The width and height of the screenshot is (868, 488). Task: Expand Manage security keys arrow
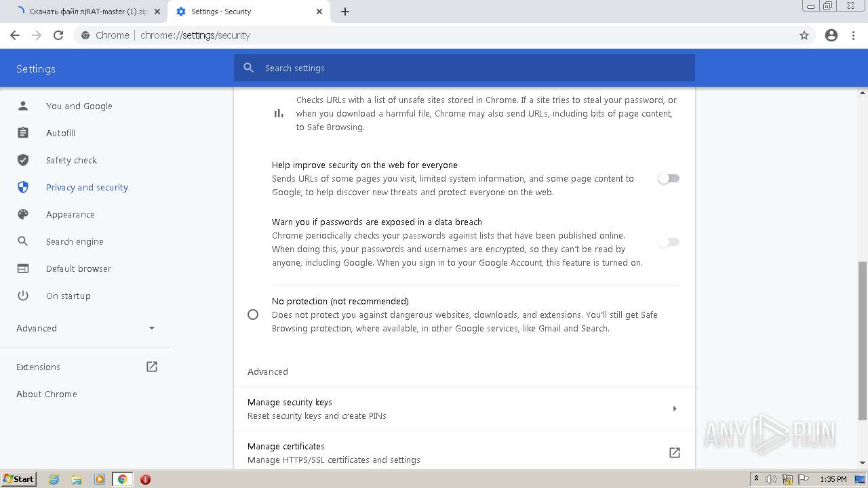pos(675,409)
